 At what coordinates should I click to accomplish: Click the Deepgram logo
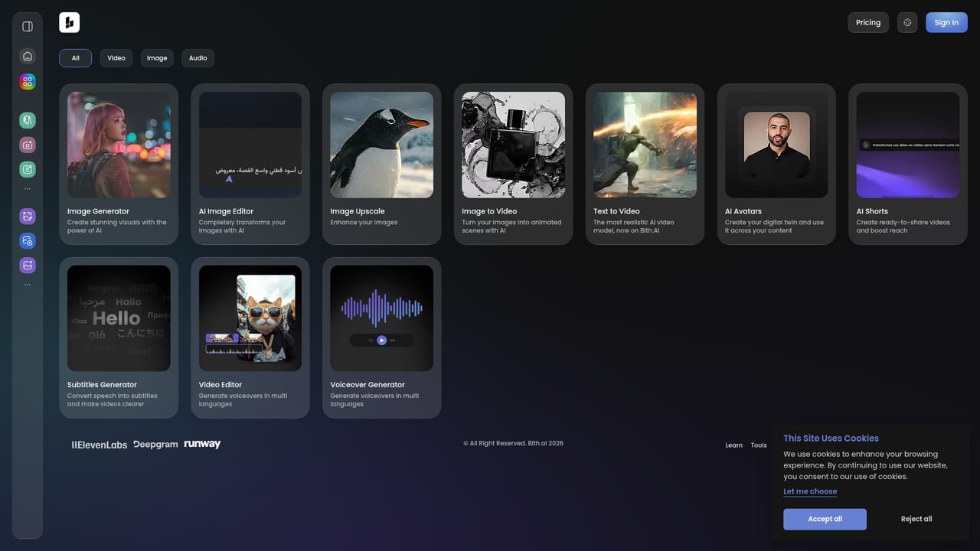tap(155, 444)
